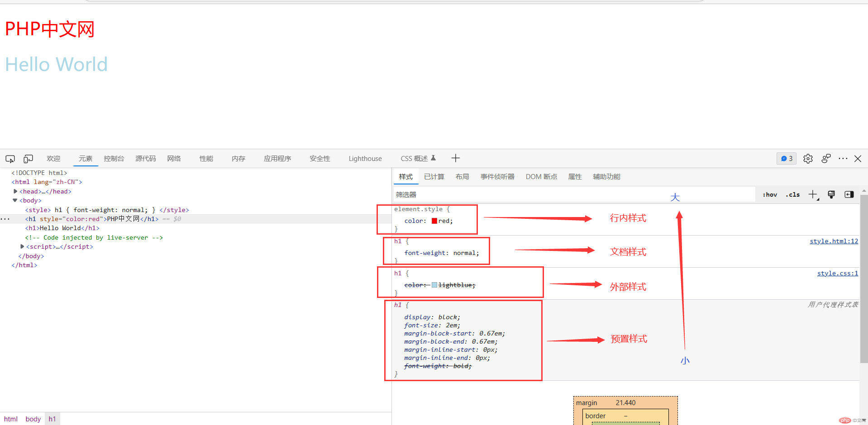Open the DevTools more options ellipsis
The image size is (868, 425).
click(843, 159)
